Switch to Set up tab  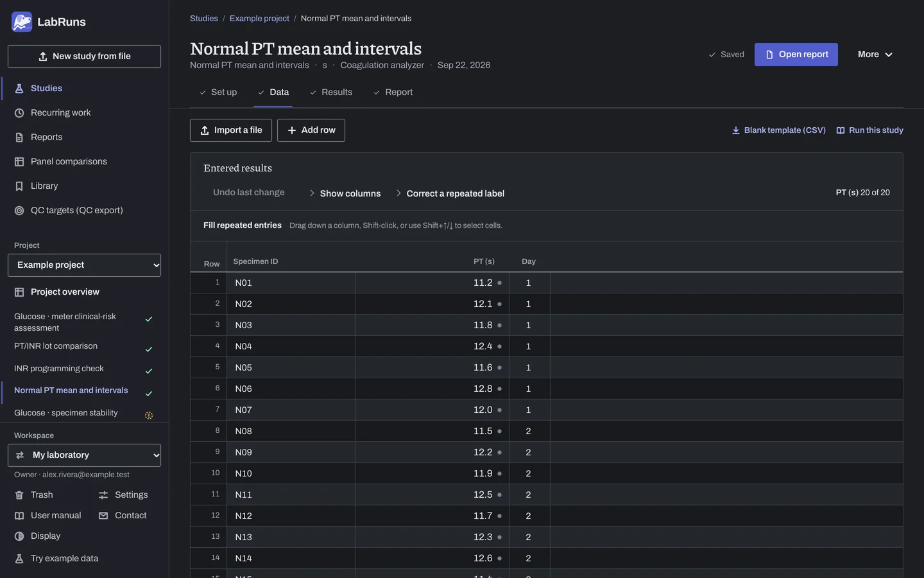tap(218, 92)
